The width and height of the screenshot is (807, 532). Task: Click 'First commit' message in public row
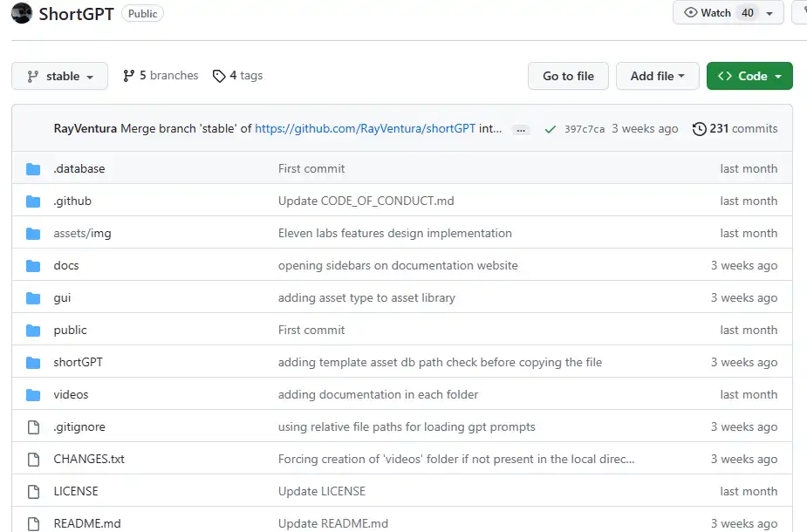pyautogui.click(x=311, y=331)
